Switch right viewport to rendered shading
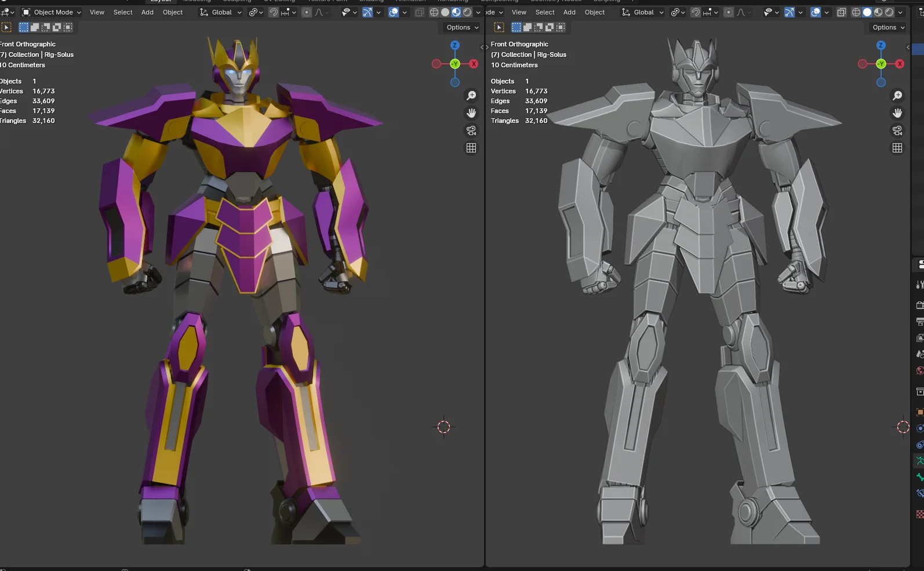Image resolution: width=924 pixels, height=571 pixels. click(889, 12)
